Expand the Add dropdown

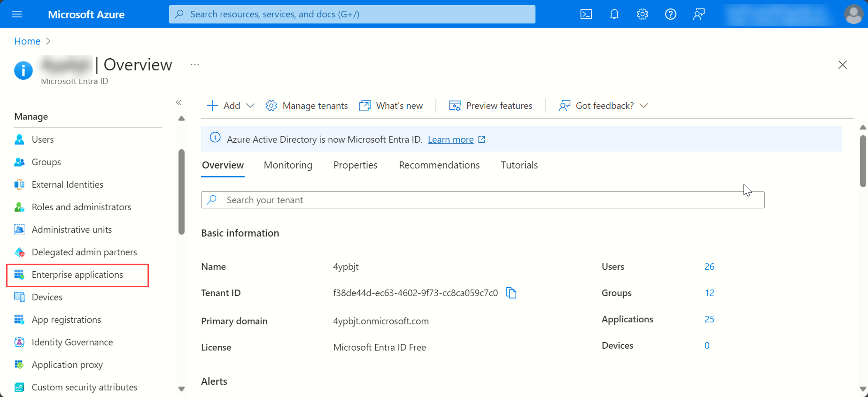click(x=230, y=106)
